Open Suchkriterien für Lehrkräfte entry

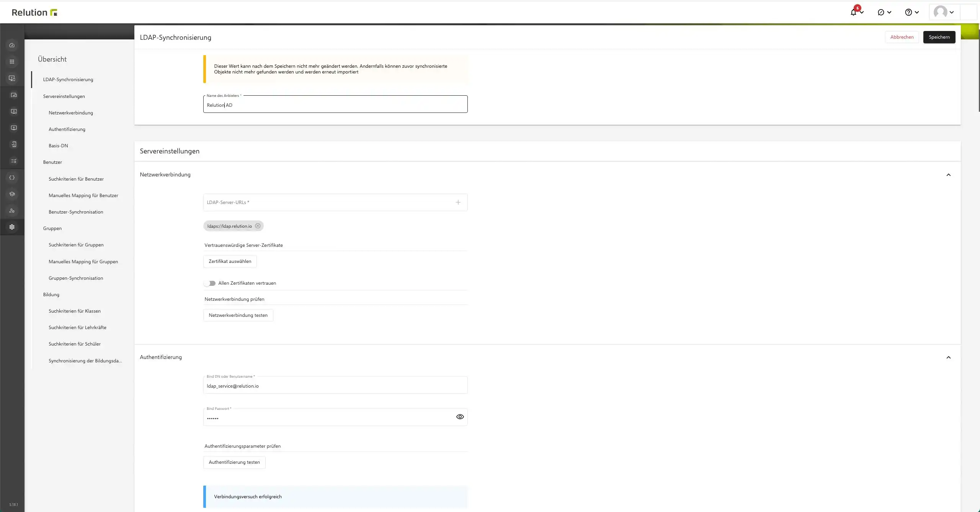coord(78,328)
